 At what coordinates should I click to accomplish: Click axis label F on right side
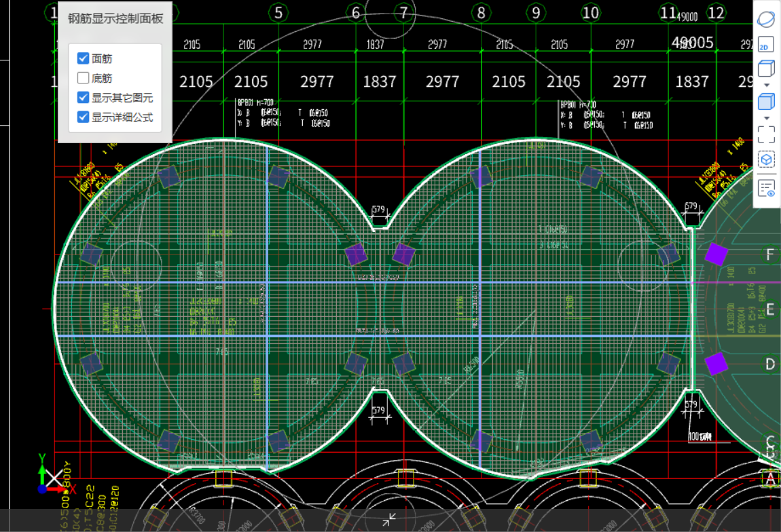pos(771,254)
